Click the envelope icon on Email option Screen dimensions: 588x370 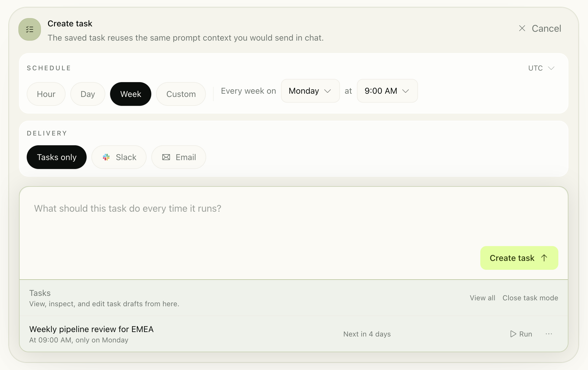pyautogui.click(x=166, y=157)
